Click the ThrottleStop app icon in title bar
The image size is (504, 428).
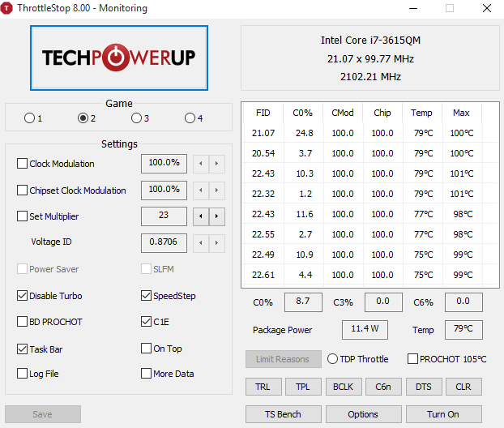pyautogui.click(x=6, y=8)
